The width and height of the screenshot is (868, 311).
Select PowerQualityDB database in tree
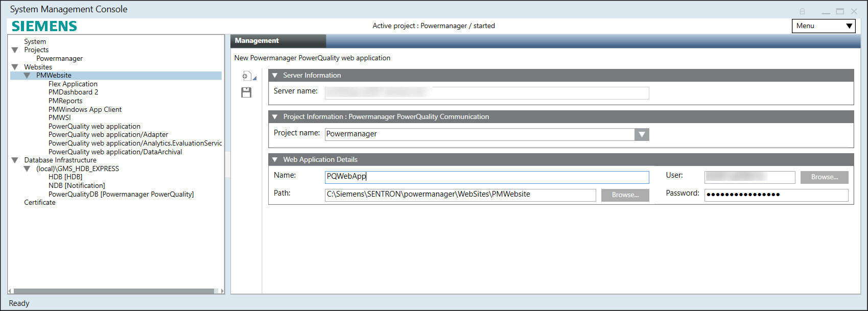(x=121, y=195)
